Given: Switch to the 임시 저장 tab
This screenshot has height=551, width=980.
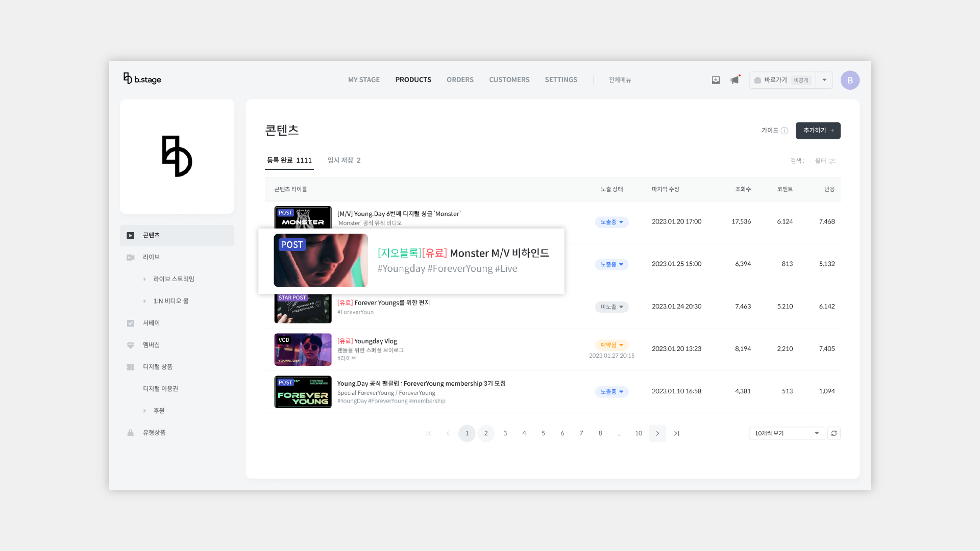Looking at the screenshot, I should point(344,160).
